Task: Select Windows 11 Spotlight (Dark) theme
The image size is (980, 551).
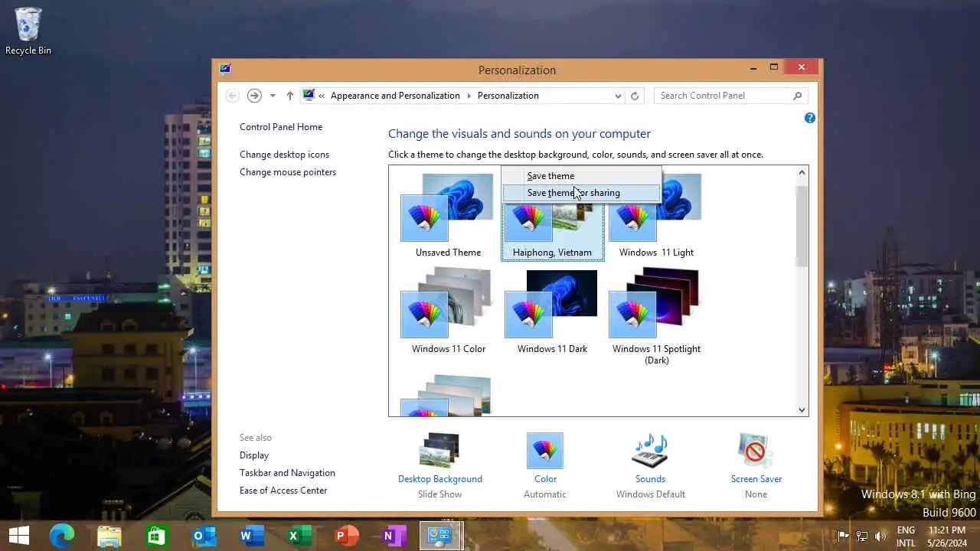Action: (x=656, y=315)
